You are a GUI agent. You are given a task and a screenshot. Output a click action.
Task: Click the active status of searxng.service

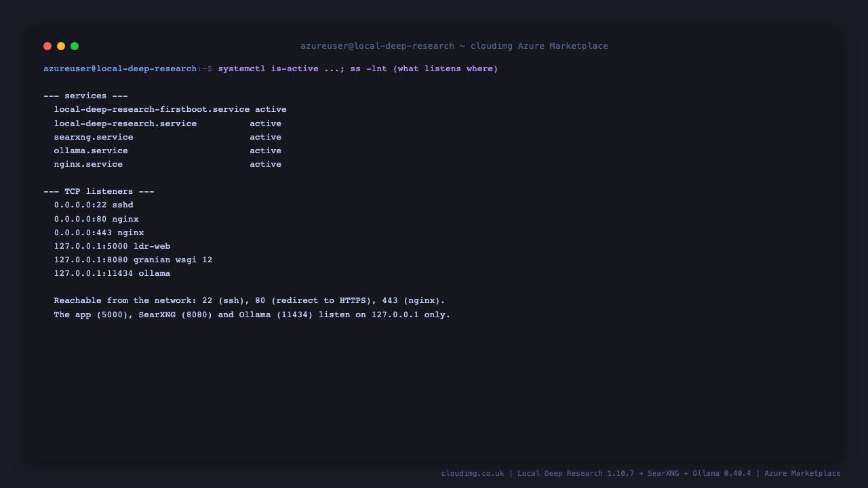[265, 137]
